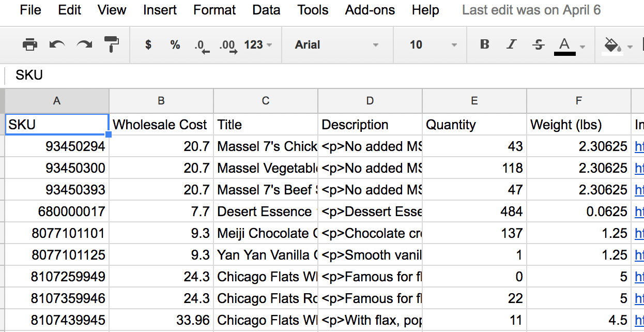Toggle bold formatting
Image resolution: width=644 pixels, height=332 pixels.
tap(484, 45)
